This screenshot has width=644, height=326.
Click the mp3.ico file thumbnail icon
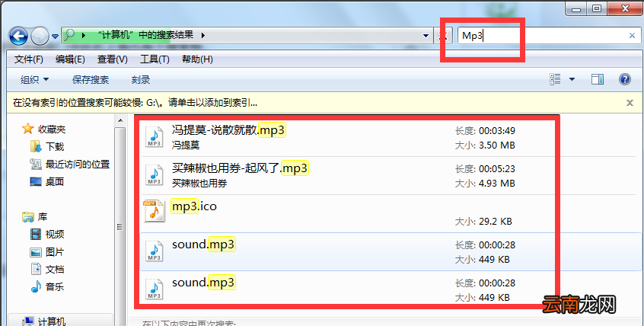click(154, 211)
